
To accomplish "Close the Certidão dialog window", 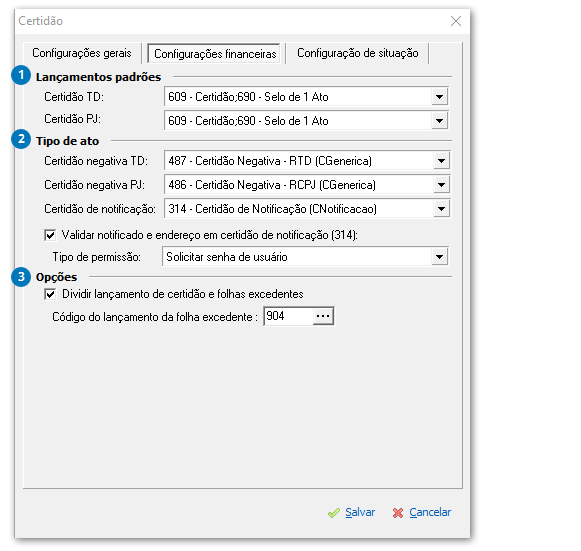I will pyautogui.click(x=456, y=21).
